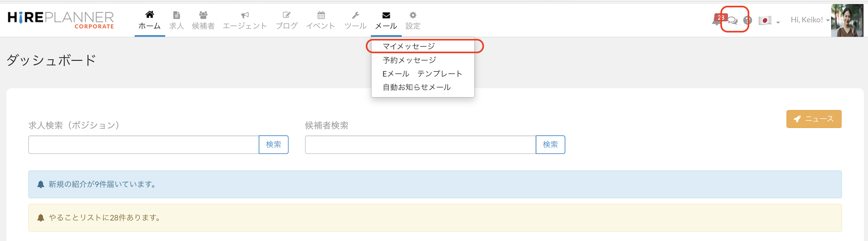Open ブログ with the pencil-edit icon

(x=286, y=20)
